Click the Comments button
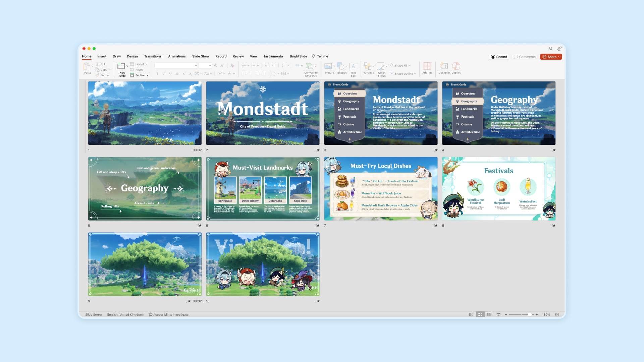 point(525,57)
